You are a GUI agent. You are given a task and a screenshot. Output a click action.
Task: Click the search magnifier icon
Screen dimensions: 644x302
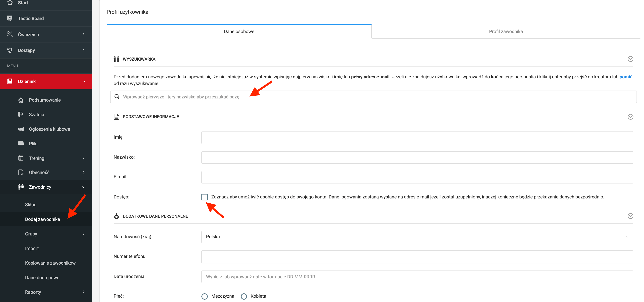117,97
